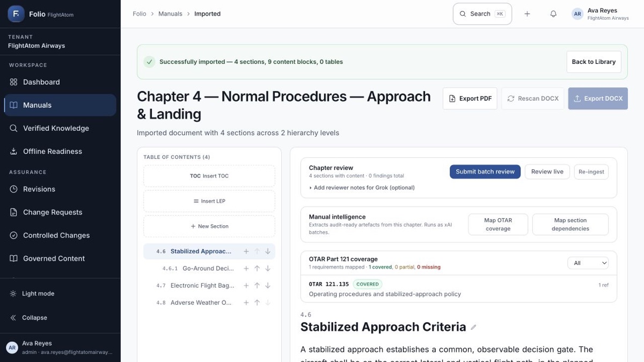This screenshot has height=362, width=644.
Task: Click Submit batch review button
Action: tap(485, 172)
